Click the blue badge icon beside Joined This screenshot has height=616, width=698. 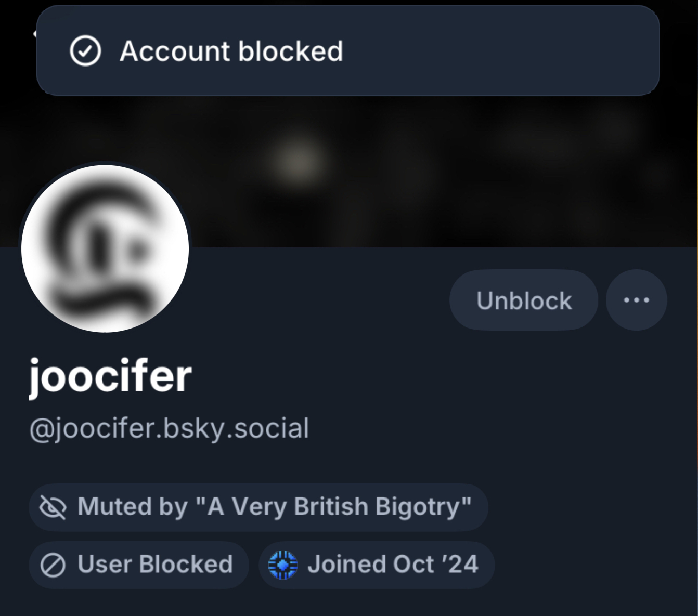coord(282,565)
